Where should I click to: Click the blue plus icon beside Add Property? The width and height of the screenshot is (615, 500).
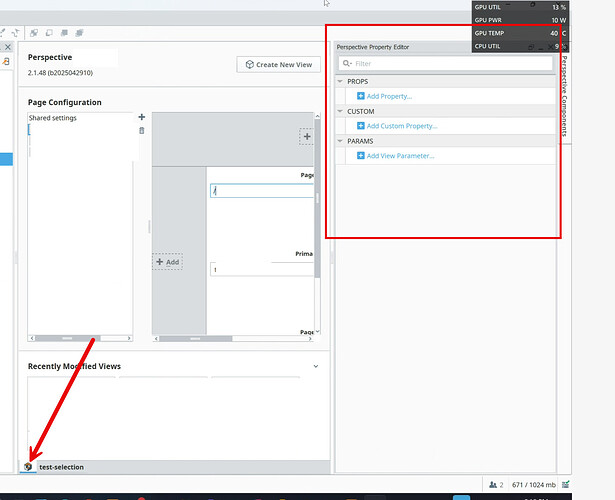(360, 96)
